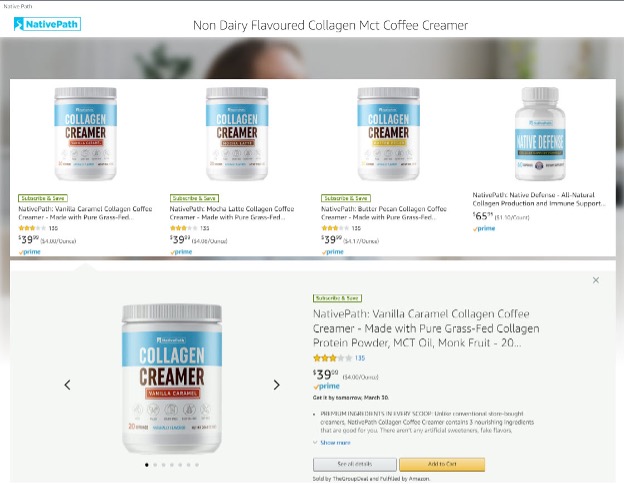Click the See all details button
Image resolution: width=624 pixels, height=484 pixels.
coord(355,464)
